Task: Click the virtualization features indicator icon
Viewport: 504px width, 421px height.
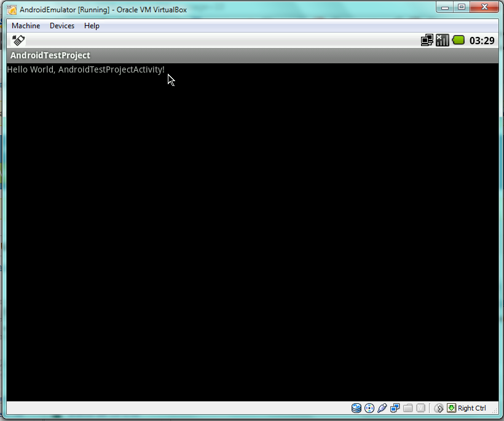Action: (x=421, y=408)
